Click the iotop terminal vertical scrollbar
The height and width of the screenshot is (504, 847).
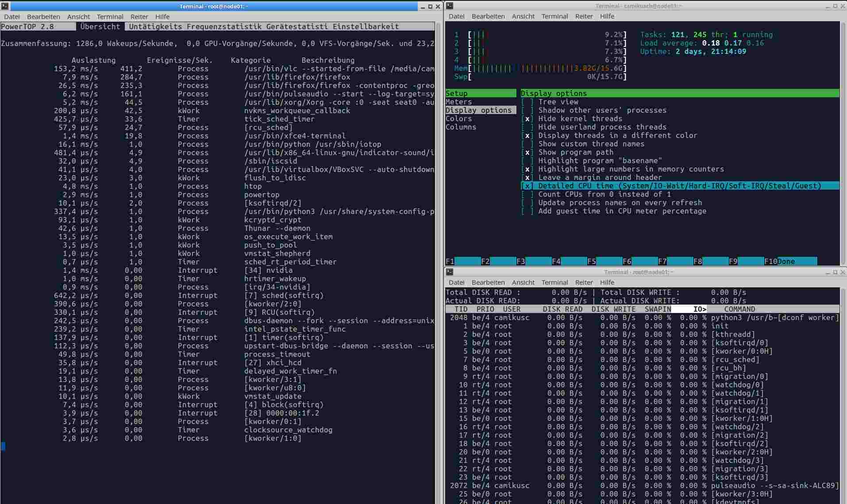(843, 395)
